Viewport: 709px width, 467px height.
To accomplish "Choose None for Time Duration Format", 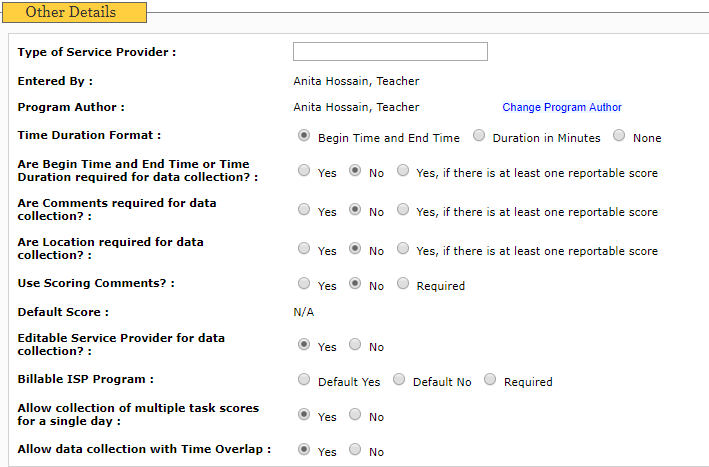I will tap(619, 135).
